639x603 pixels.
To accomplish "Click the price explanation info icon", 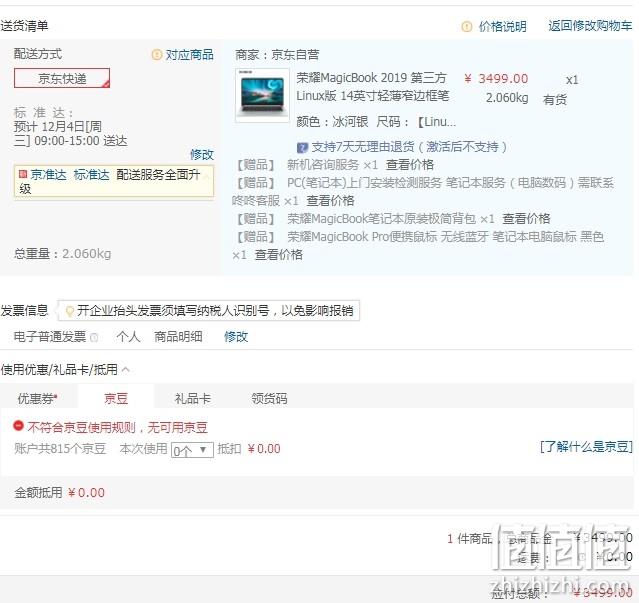I will (467, 26).
